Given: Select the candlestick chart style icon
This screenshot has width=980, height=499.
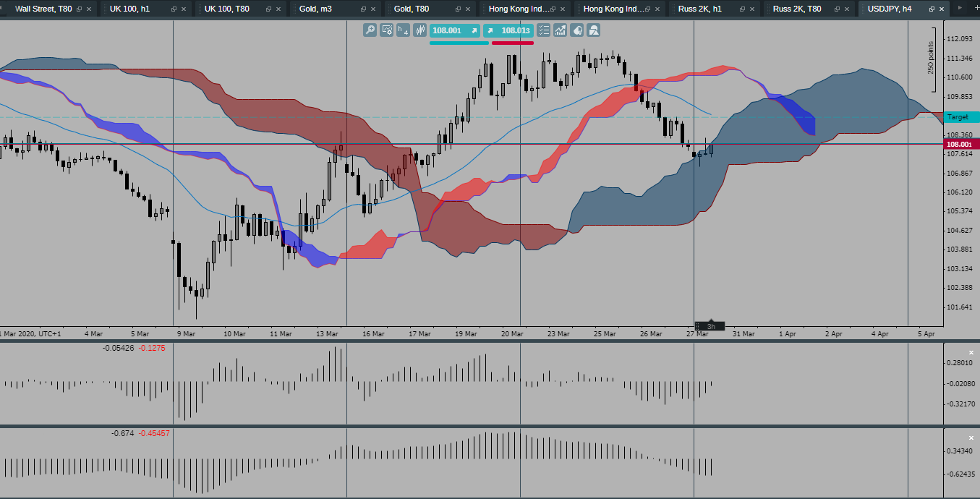Looking at the screenshot, I should click(419, 30).
